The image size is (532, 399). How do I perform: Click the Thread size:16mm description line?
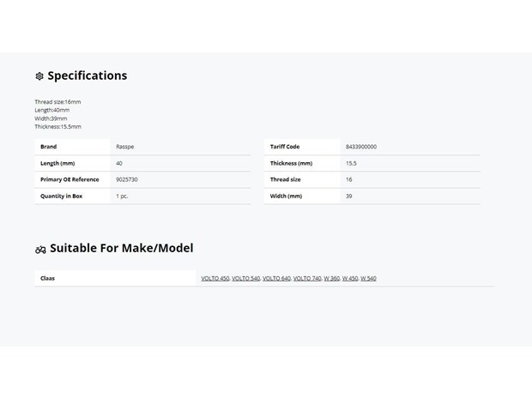pyautogui.click(x=57, y=102)
